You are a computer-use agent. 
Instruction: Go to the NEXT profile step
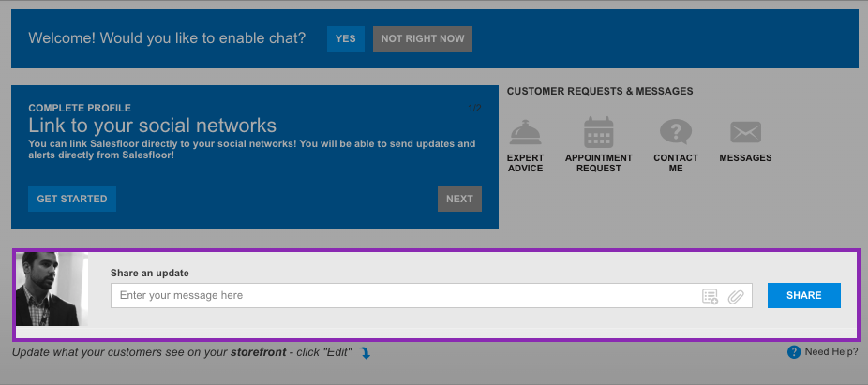click(459, 199)
